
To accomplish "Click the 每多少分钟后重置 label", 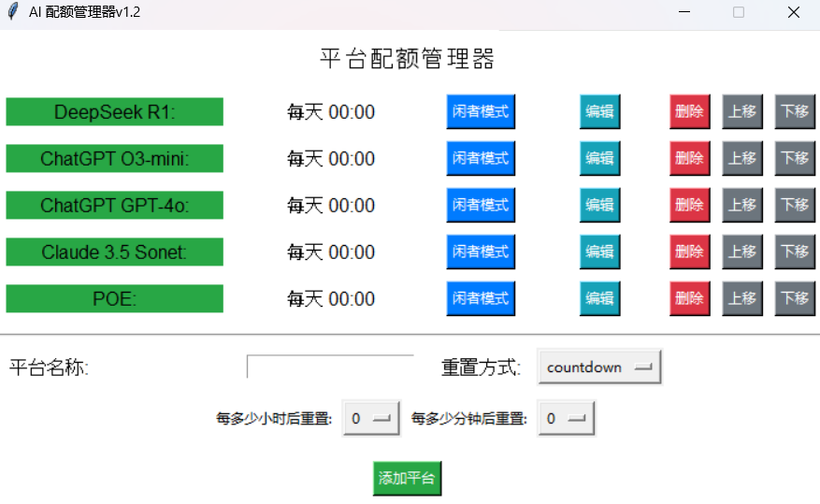I will [x=469, y=418].
